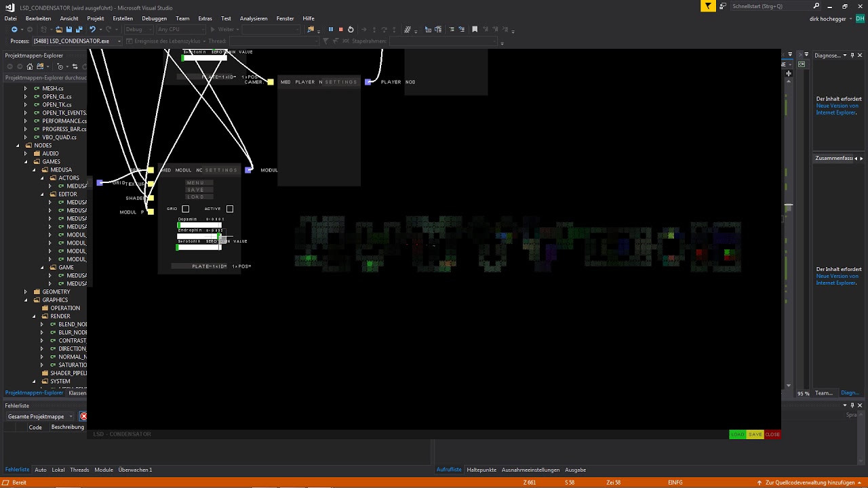868x488 pixels.
Task: Click the blue PLAYER NOD output port
Action: (x=368, y=82)
